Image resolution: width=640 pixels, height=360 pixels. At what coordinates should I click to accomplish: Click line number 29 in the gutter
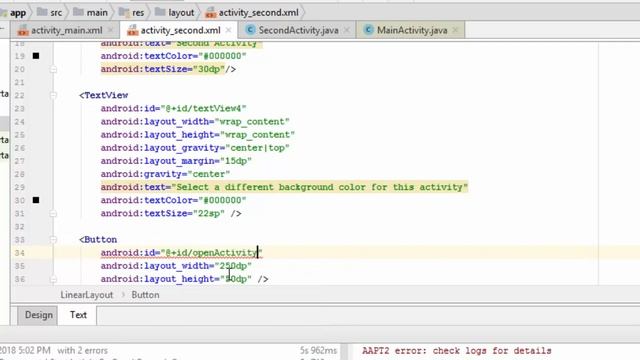[20, 187]
